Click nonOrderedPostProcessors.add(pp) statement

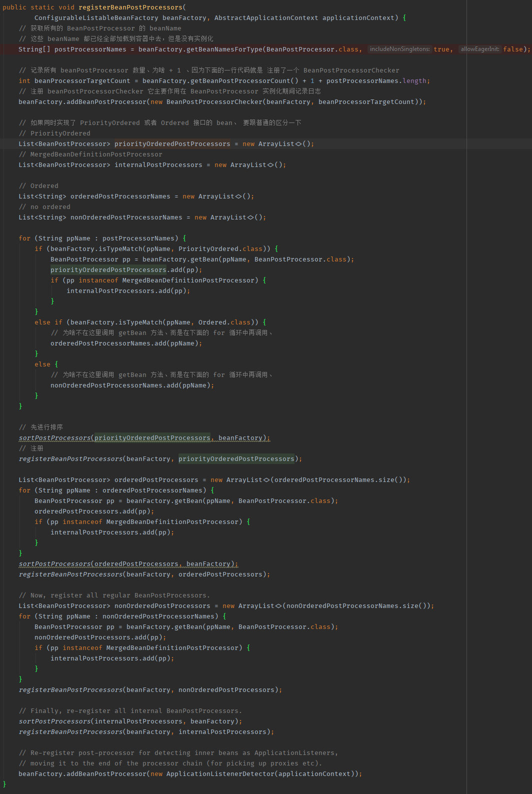[x=100, y=637]
